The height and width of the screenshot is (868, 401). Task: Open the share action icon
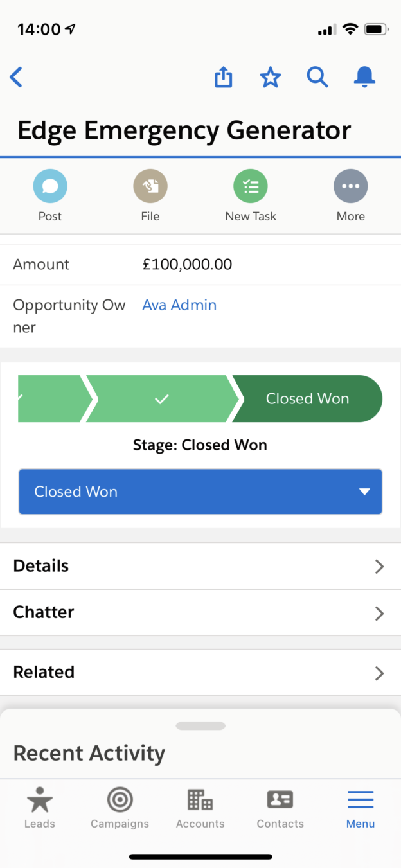[x=223, y=77]
